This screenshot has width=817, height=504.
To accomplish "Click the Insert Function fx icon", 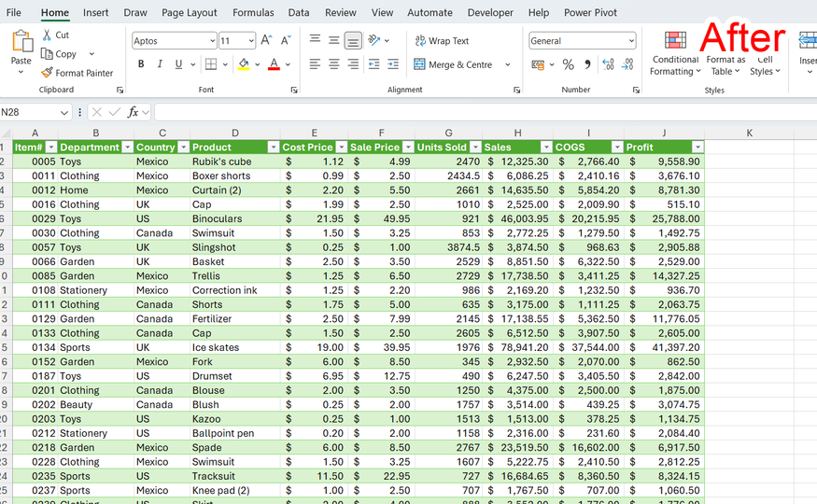I will [x=133, y=112].
